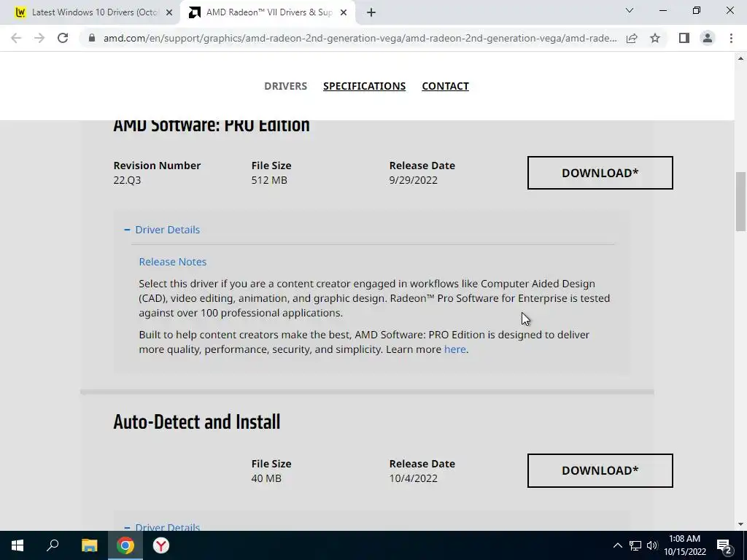Open taskbar search magnifier
The width and height of the screenshot is (747, 560).
(x=53, y=545)
